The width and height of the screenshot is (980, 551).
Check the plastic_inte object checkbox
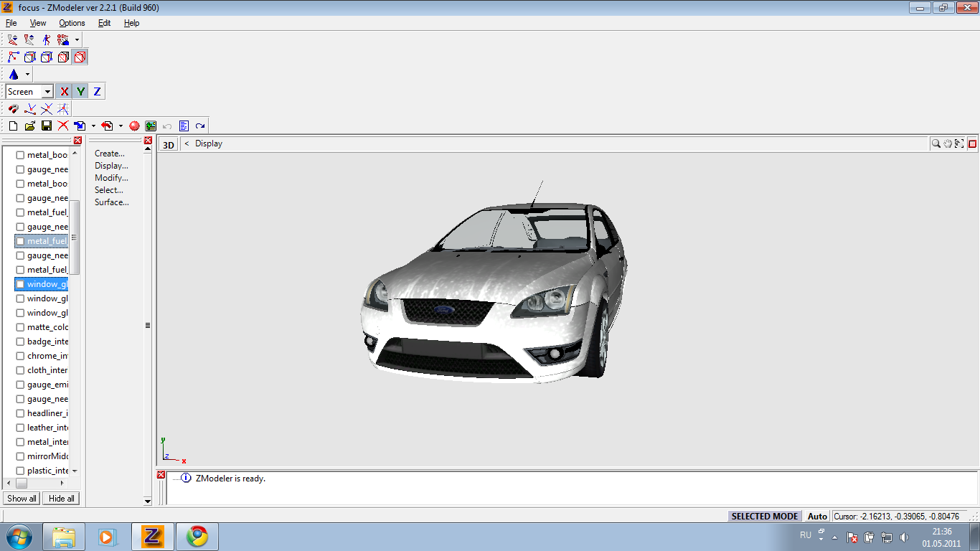(20, 471)
